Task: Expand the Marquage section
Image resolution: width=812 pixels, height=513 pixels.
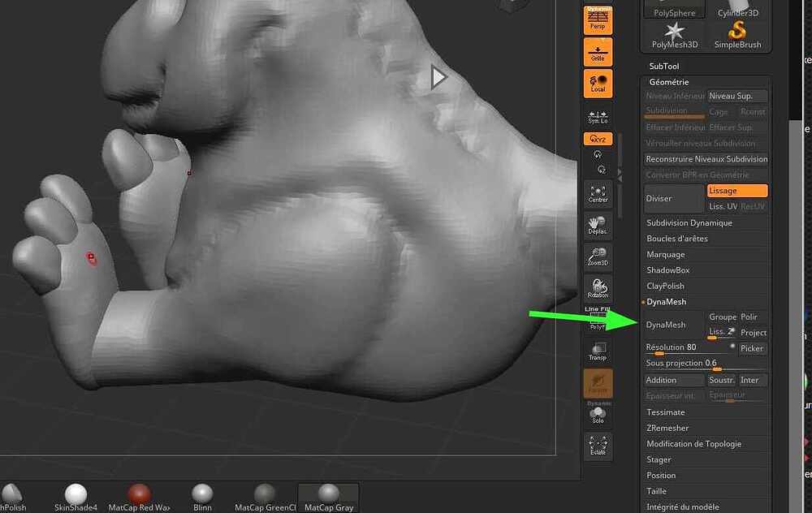Action: click(666, 255)
